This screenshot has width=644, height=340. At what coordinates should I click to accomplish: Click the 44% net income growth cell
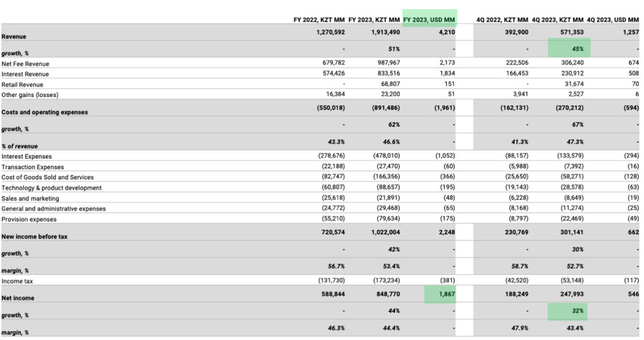(394, 311)
